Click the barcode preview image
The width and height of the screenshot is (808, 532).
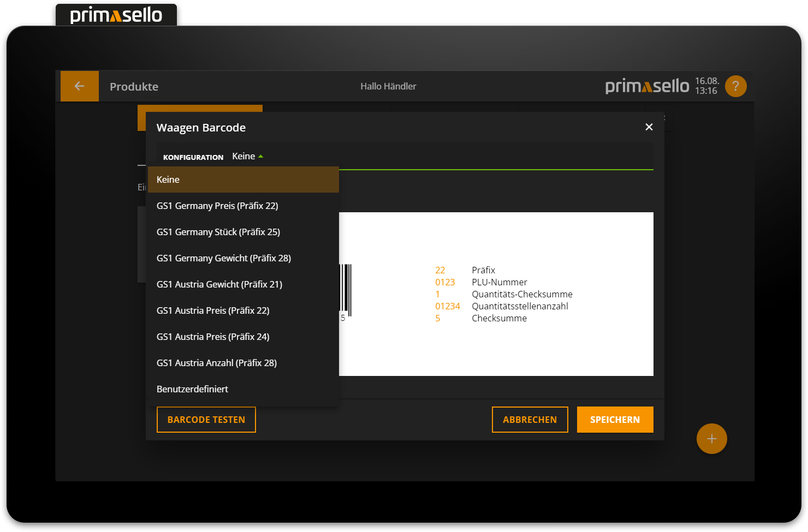click(x=491, y=294)
